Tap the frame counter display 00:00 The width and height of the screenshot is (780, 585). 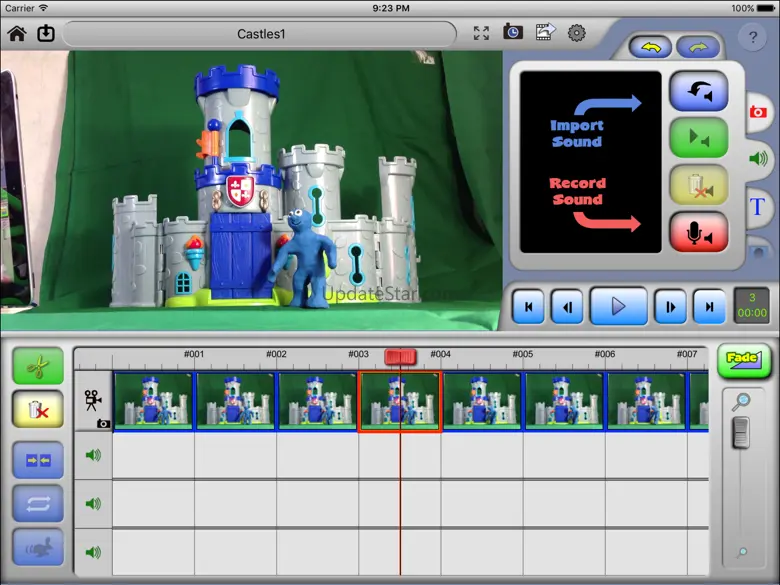[x=752, y=305]
